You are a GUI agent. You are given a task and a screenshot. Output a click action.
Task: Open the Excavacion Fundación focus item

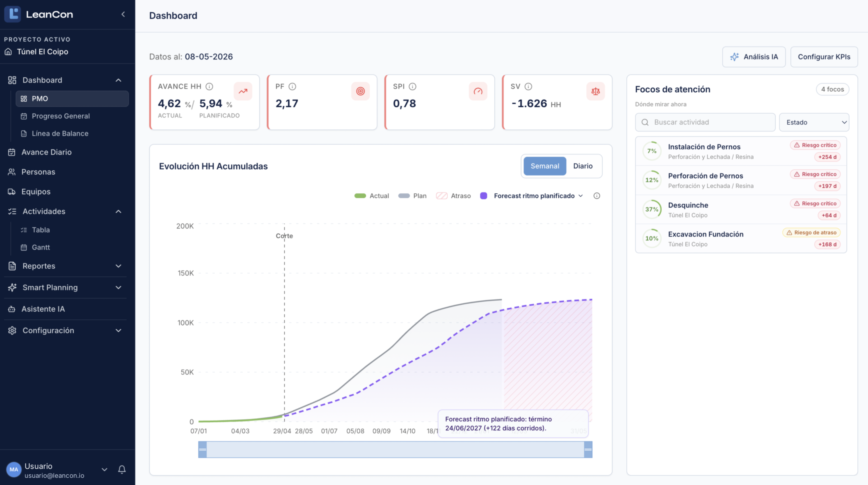tap(741, 239)
